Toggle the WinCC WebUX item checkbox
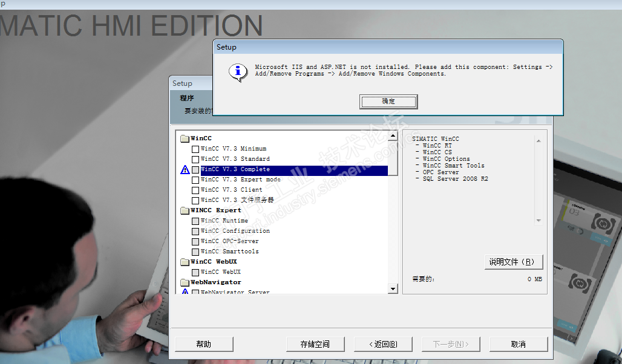 [x=195, y=273]
